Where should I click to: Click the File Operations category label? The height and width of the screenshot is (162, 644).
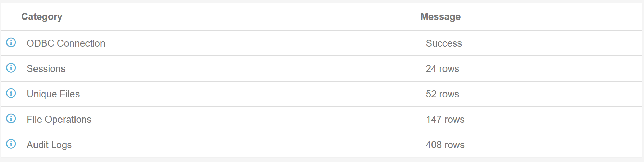point(59,120)
